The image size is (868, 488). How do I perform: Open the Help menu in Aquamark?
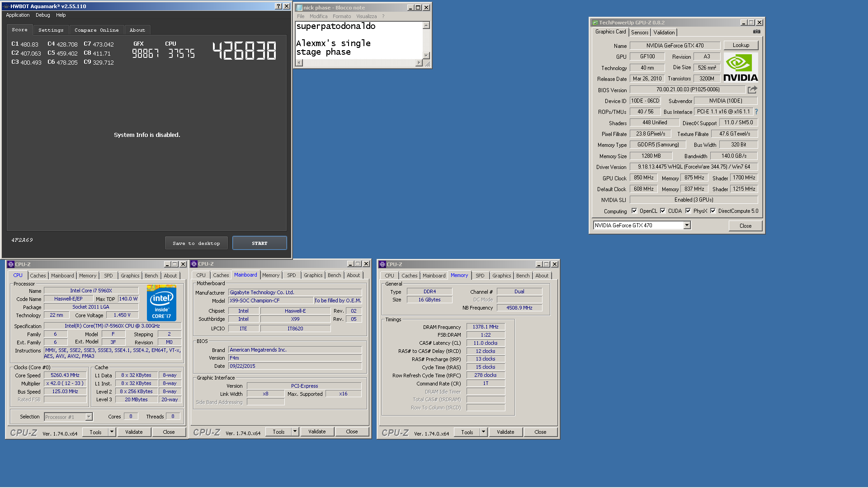point(61,15)
